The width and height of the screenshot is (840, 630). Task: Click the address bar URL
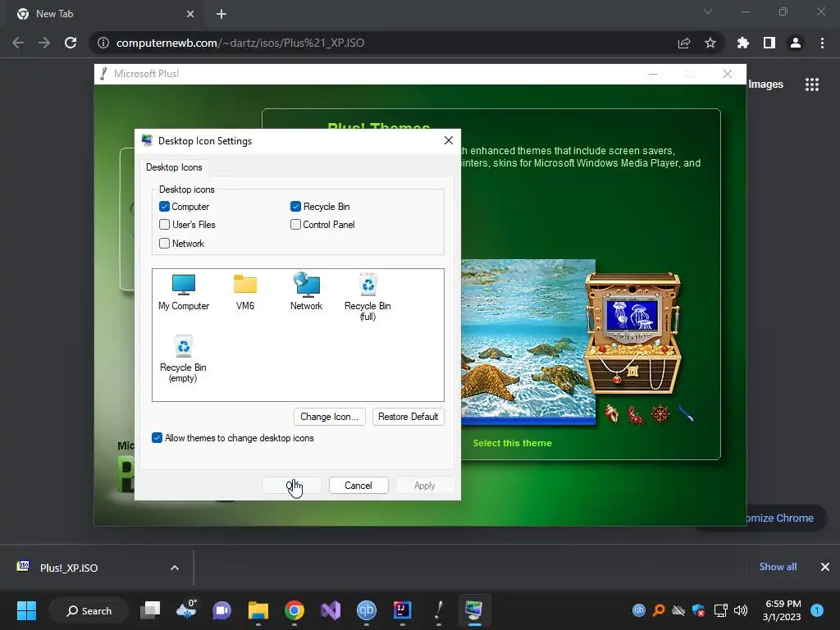pyautogui.click(x=240, y=43)
